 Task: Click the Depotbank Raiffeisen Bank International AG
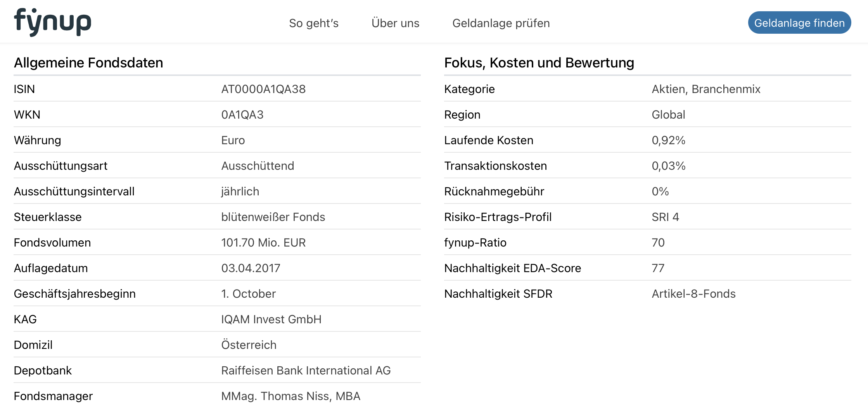306,371
